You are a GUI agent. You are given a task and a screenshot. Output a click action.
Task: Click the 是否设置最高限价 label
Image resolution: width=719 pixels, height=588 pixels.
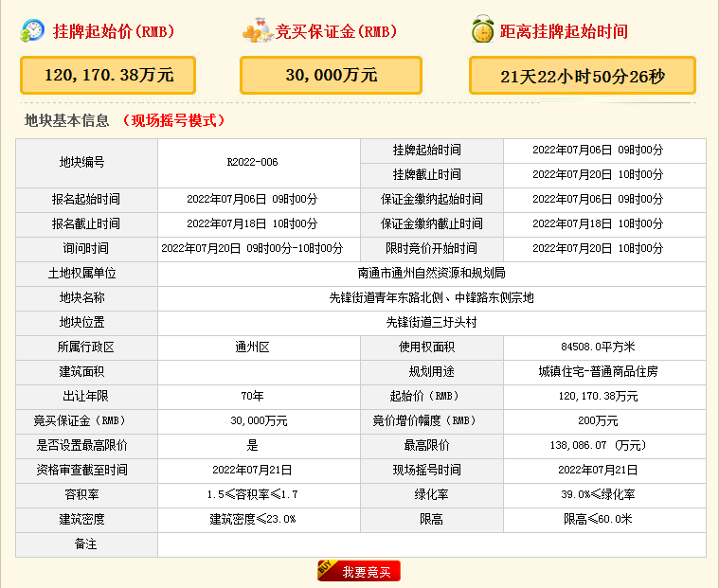(x=82, y=445)
